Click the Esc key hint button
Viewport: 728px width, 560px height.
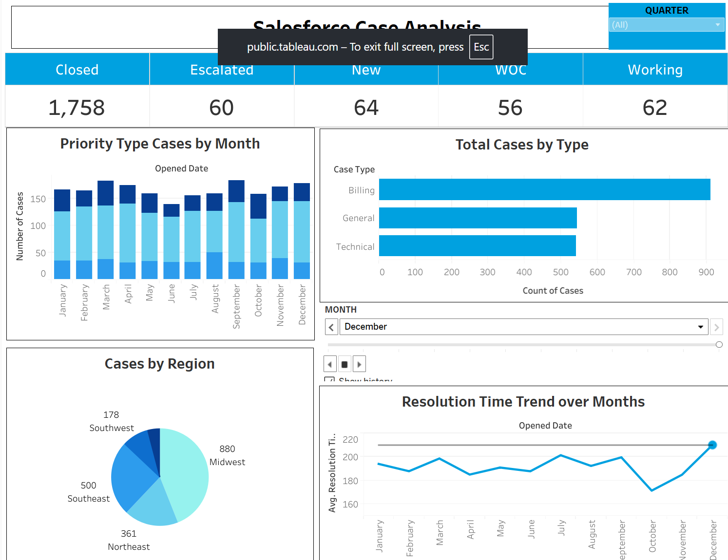pyautogui.click(x=481, y=47)
